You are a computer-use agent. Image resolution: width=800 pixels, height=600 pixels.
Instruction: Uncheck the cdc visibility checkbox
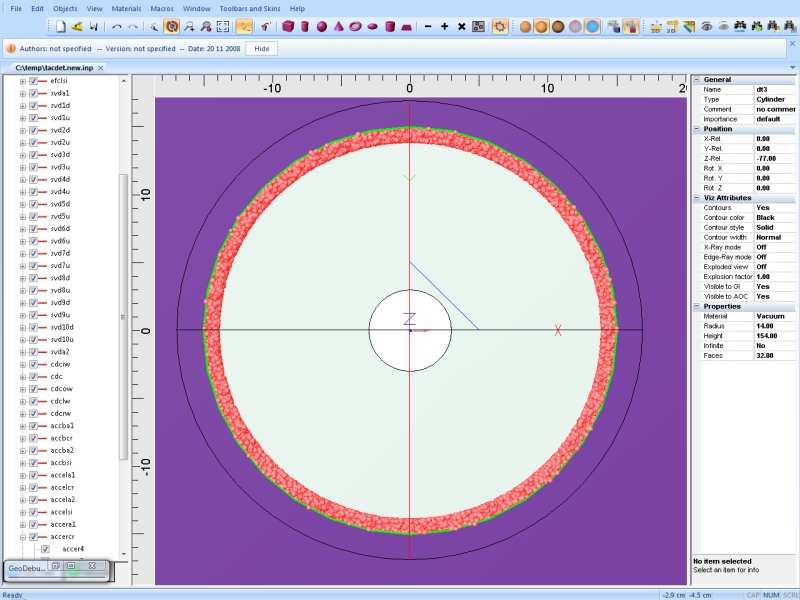pyautogui.click(x=33, y=377)
